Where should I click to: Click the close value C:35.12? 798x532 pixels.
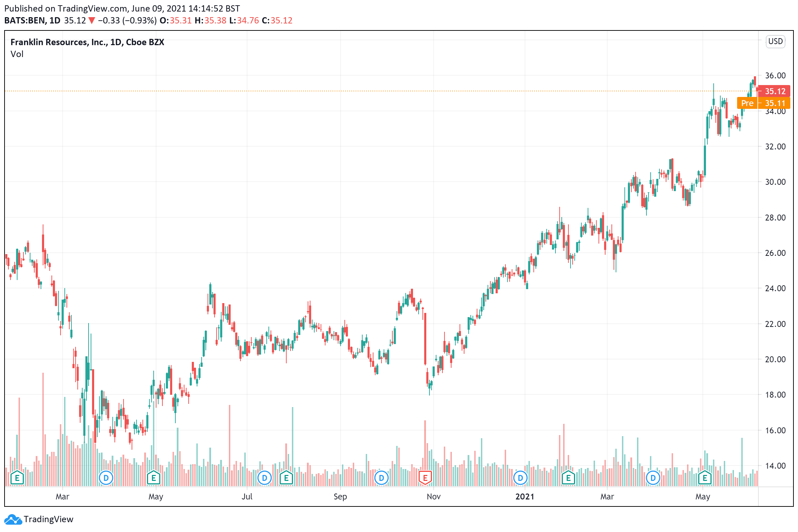click(277, 20)
